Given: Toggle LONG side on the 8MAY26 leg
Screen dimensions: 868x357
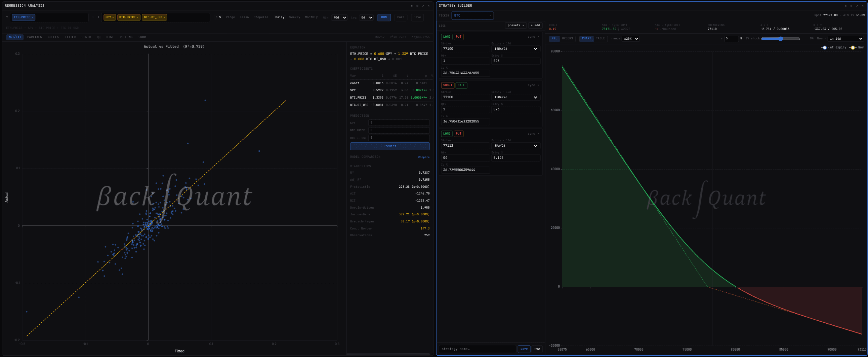Looking at the screenshot, I should 447,134.
